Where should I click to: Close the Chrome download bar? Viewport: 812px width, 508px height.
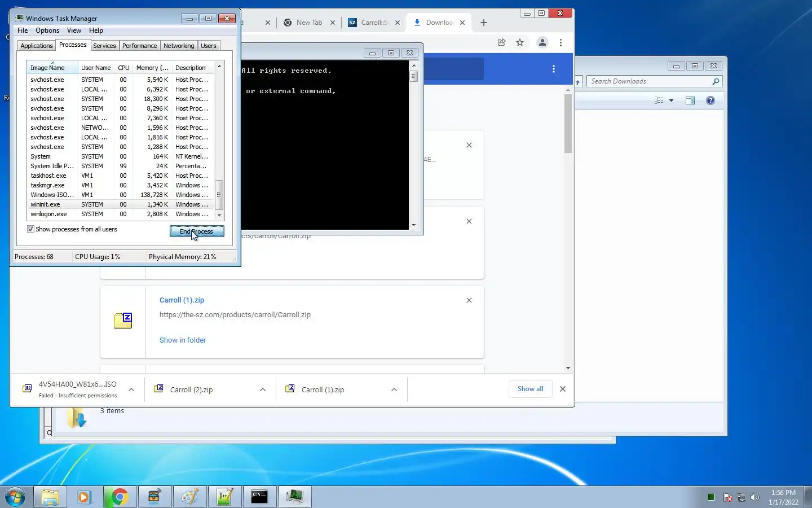pyautogui.click(x=562, y=389)
